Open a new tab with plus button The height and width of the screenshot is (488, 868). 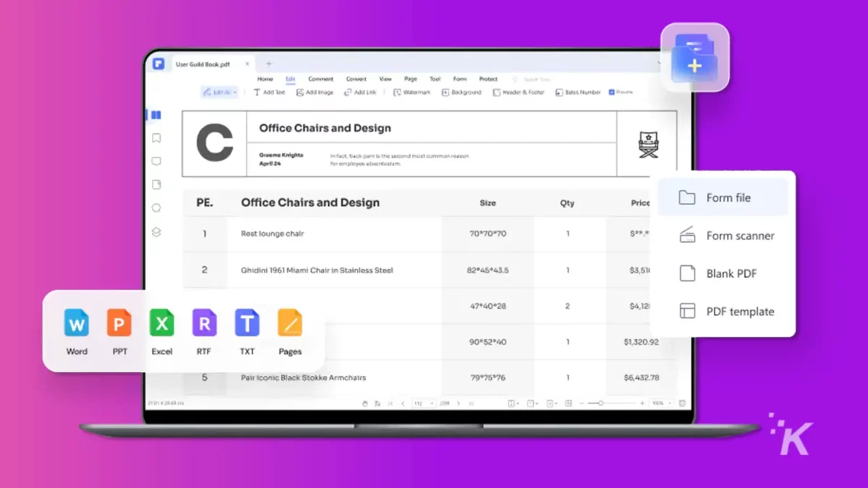pyautogui.click(x=268, y=64)
